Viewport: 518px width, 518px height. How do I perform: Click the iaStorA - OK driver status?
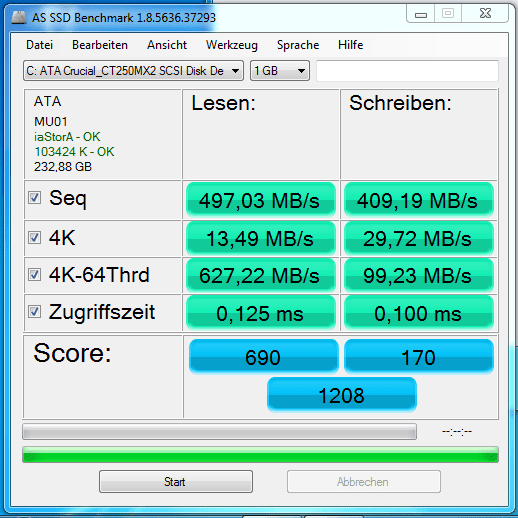67,137
